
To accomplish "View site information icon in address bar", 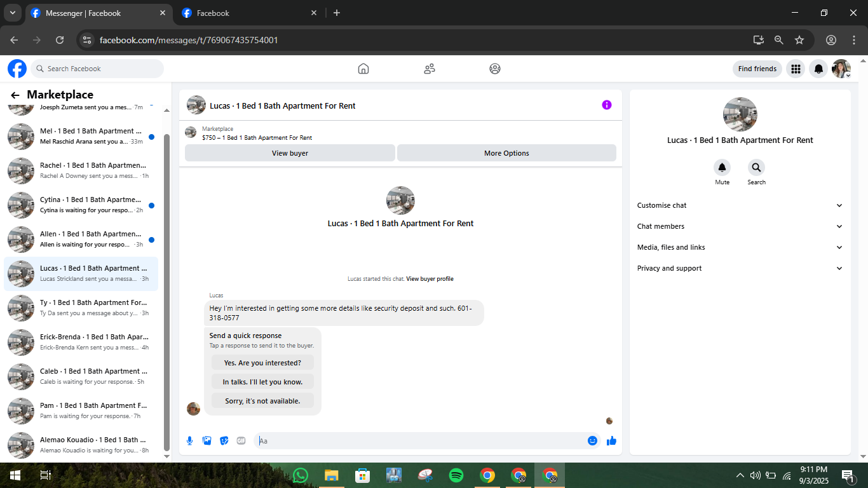I will tap(88, 40).
